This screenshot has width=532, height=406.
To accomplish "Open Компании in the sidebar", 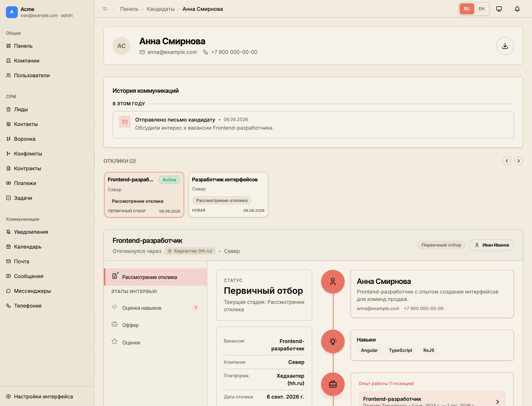I will pos(47,61).
